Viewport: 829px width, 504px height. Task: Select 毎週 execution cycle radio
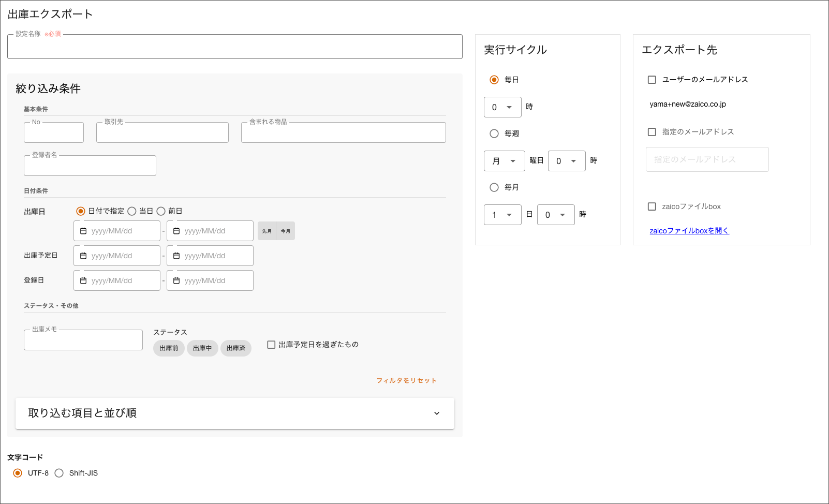coord(494,134)
